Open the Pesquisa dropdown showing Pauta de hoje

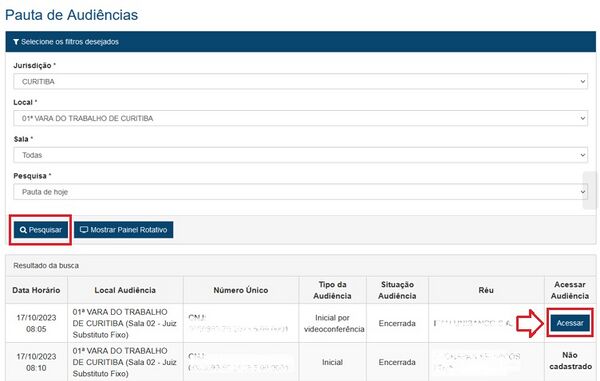click(x=300, y=192)
